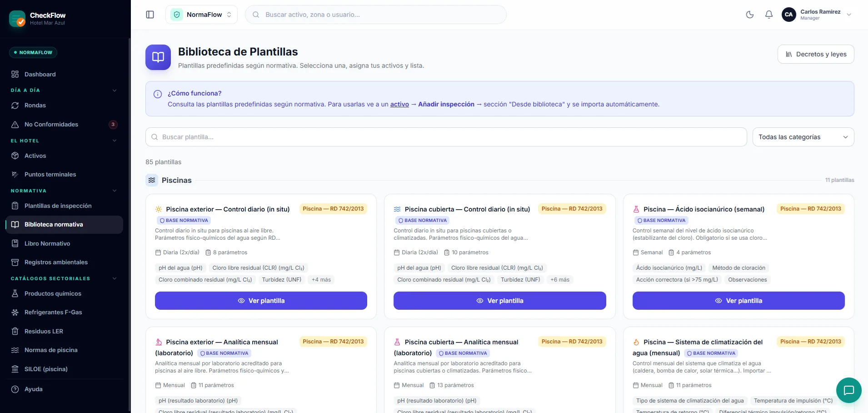This screenshot has height=413, width=868.
Task: Click the CheckFlow logo
Action: click(x=17, y=19)
